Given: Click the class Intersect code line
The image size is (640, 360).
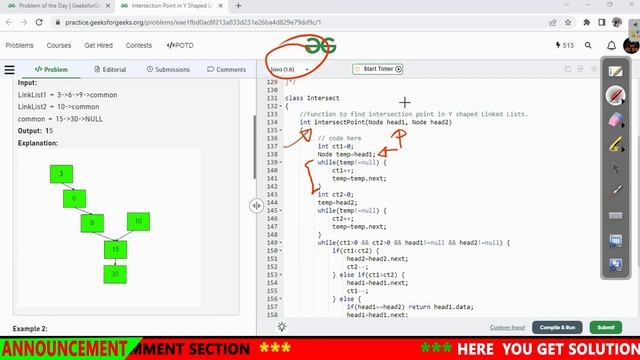Looking at the screenshot, I should coord(312,98).
